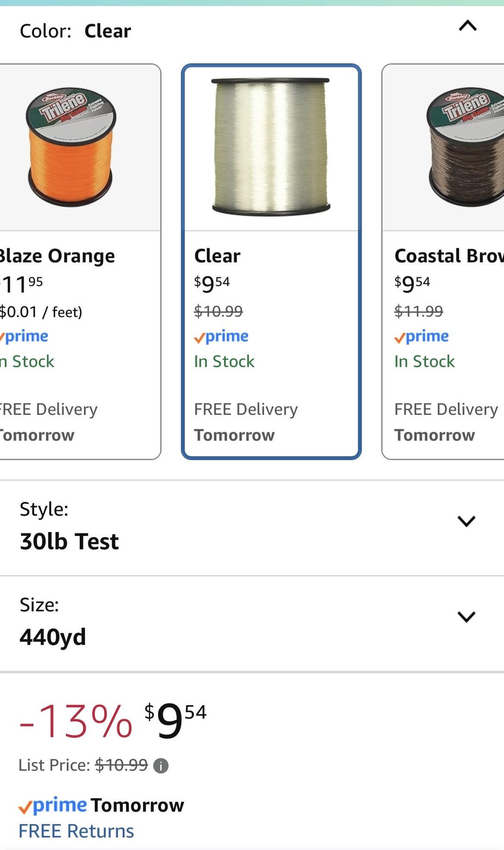Click the struck-through $10.99 list price
504x850 pixels.
(121, 765)
